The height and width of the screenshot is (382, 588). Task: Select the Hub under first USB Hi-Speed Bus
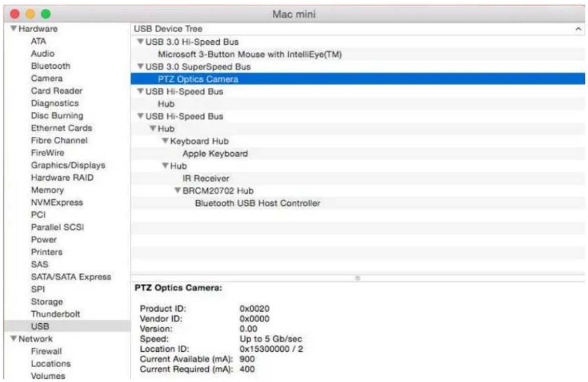(x=166, y=104)
